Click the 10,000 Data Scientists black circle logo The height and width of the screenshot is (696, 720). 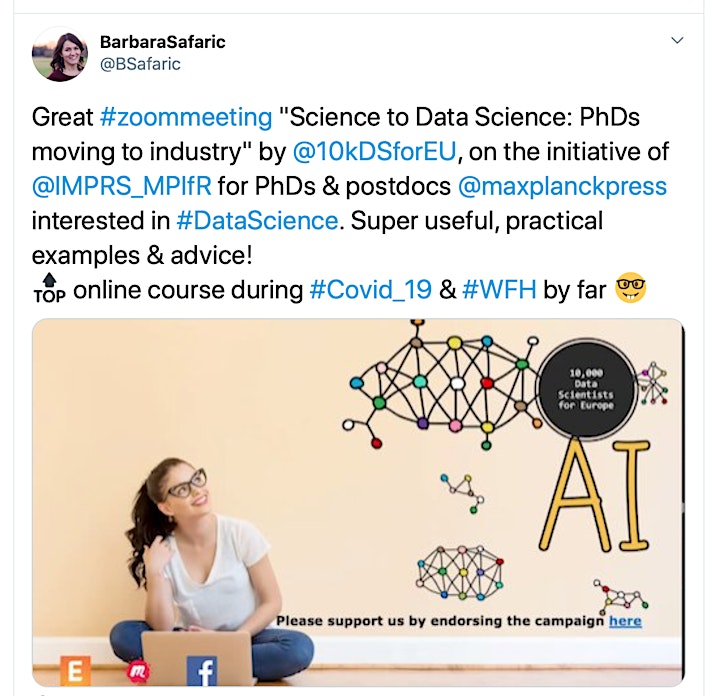[586, 389]
